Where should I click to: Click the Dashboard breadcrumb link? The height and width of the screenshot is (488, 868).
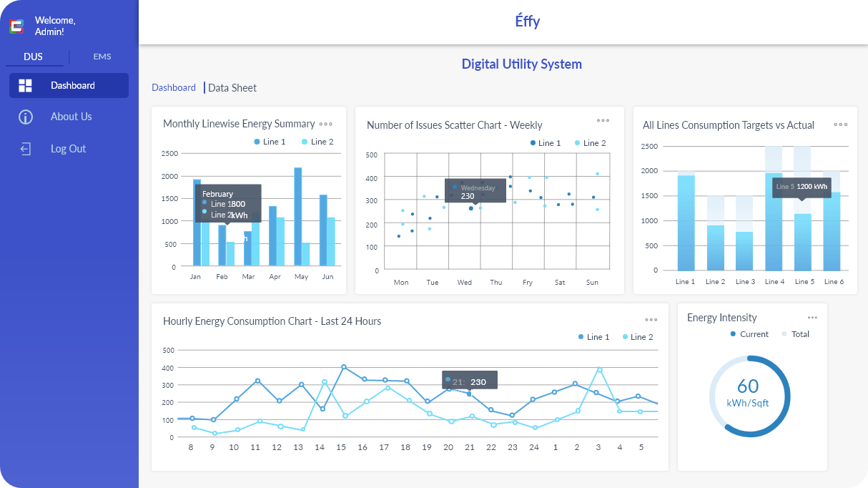(174, 87)
